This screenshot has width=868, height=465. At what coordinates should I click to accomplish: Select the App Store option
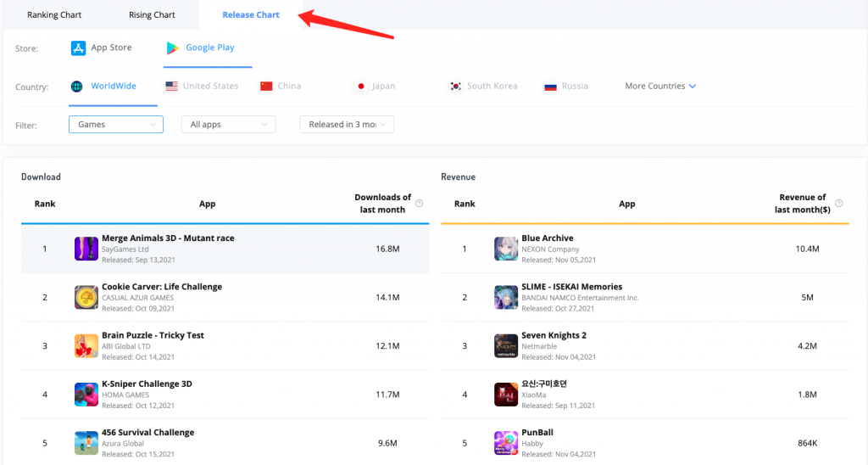[x=102, y=48]
